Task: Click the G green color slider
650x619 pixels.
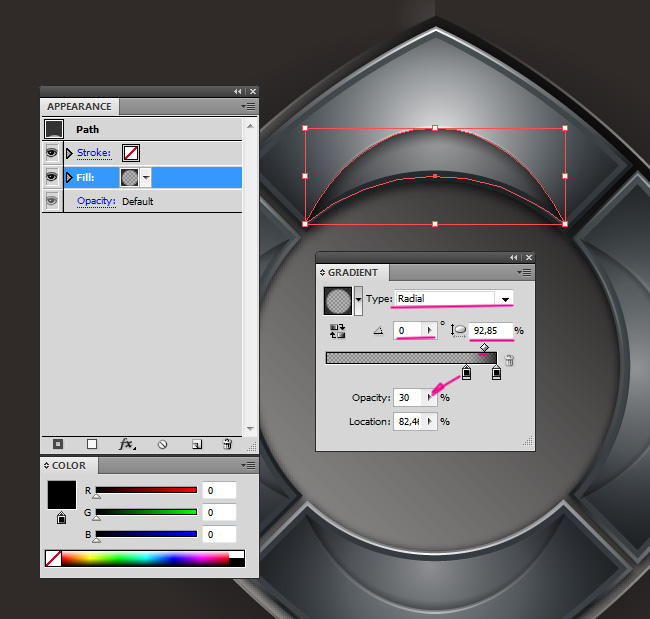Action: point(146,512)
